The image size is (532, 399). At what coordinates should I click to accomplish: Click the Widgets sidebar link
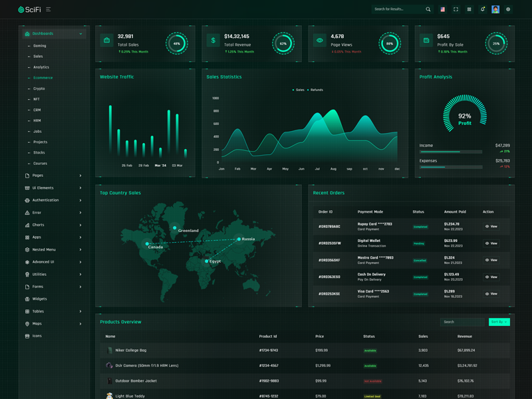point(40,299)
